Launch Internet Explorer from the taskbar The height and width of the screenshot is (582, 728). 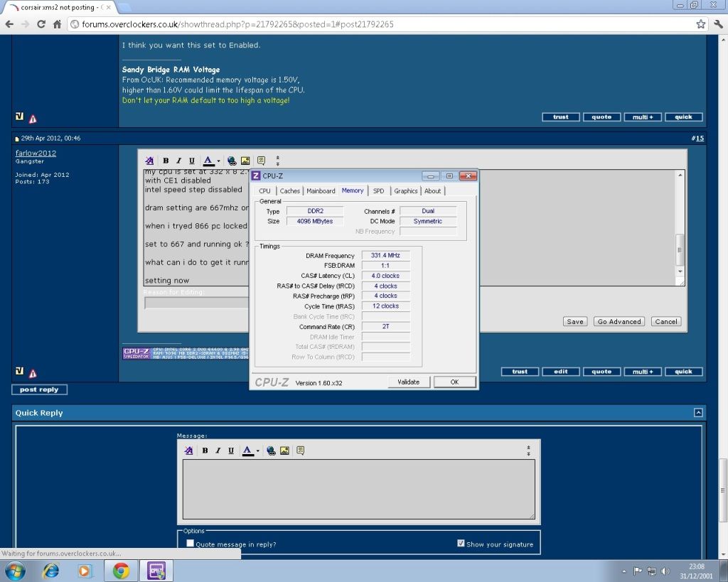(50, 571)
